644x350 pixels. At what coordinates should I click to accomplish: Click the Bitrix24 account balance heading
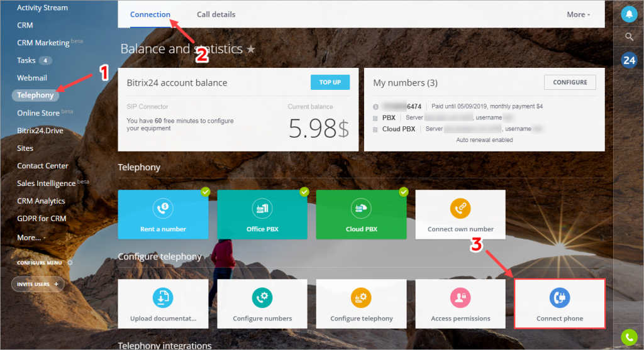(177, 82)
